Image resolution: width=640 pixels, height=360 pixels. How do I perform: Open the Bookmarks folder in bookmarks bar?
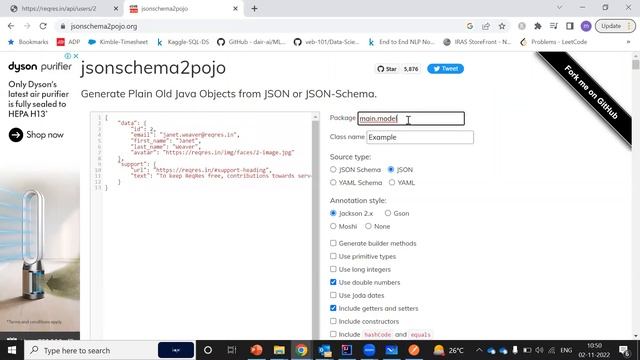(28, 42)
